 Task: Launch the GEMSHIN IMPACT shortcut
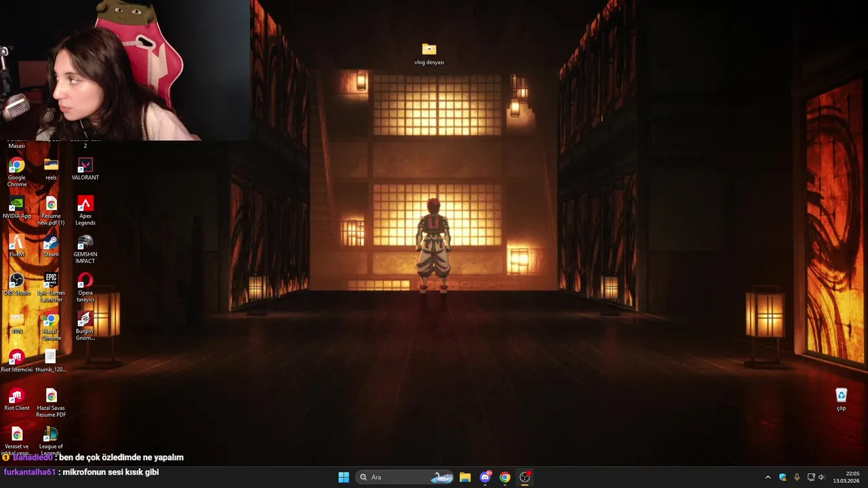[x=85, y=249]
